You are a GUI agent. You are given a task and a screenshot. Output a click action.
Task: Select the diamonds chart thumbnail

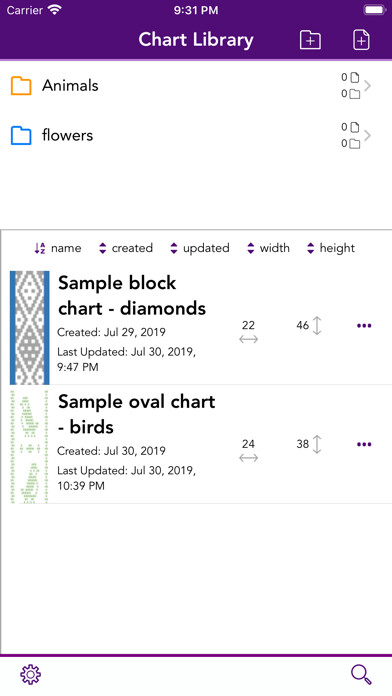(x=30, y=328)
